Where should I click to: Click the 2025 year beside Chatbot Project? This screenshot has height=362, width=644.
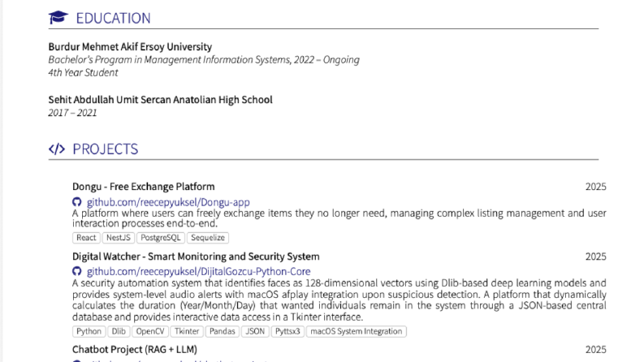595,350
